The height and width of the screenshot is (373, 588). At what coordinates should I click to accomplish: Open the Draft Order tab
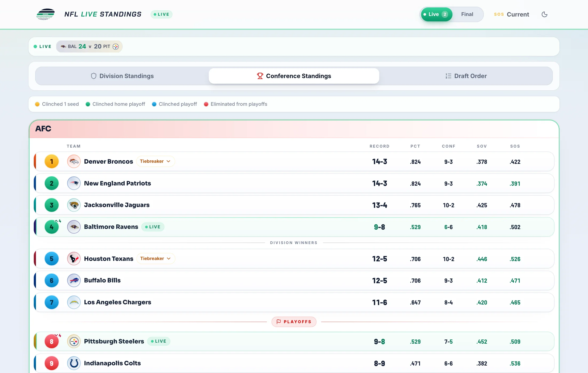466,76
